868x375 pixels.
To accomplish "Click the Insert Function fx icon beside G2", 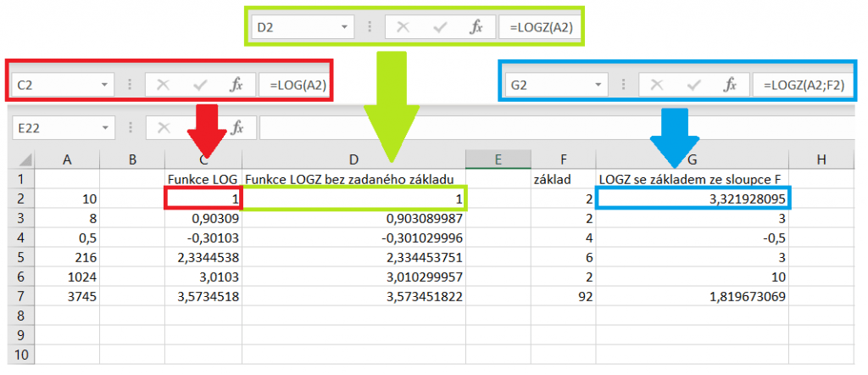I will tap(730, 85).
